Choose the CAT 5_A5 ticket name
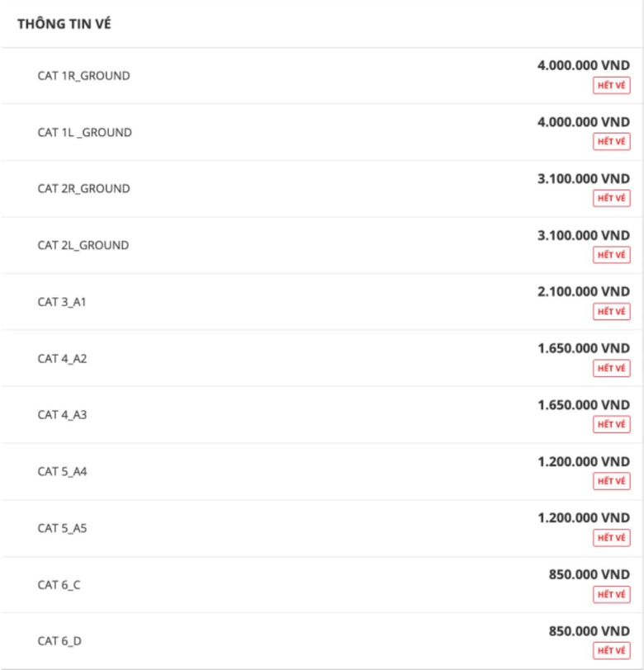The image size is (644, 670). [x=62, y=528]
